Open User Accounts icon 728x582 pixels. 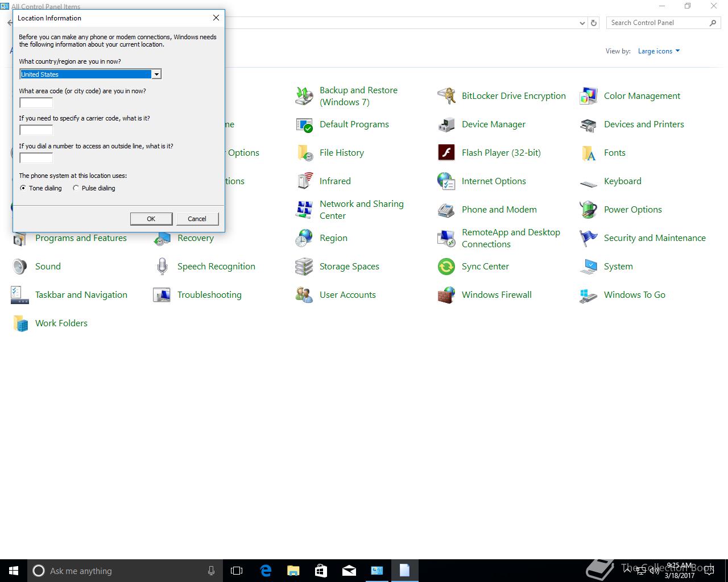point(304,295)
